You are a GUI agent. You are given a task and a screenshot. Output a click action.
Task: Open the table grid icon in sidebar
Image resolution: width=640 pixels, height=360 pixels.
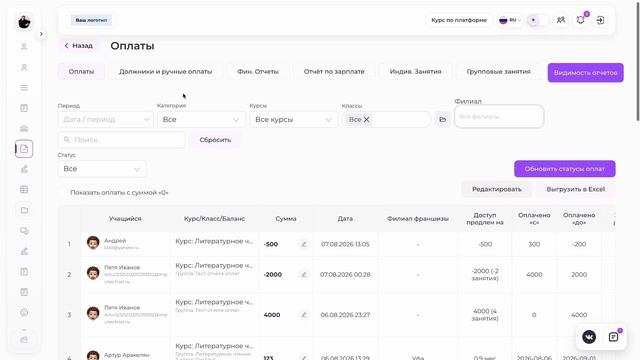(x=24, y=189)
